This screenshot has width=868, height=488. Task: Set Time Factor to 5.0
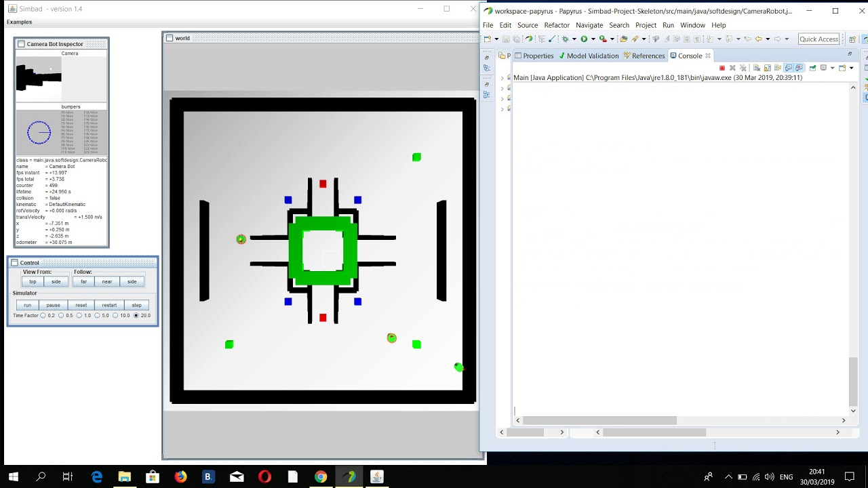(98, 316)
